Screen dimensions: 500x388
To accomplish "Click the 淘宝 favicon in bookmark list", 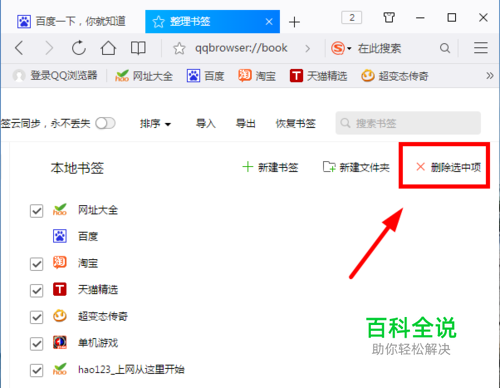I will tap(60, 263).
